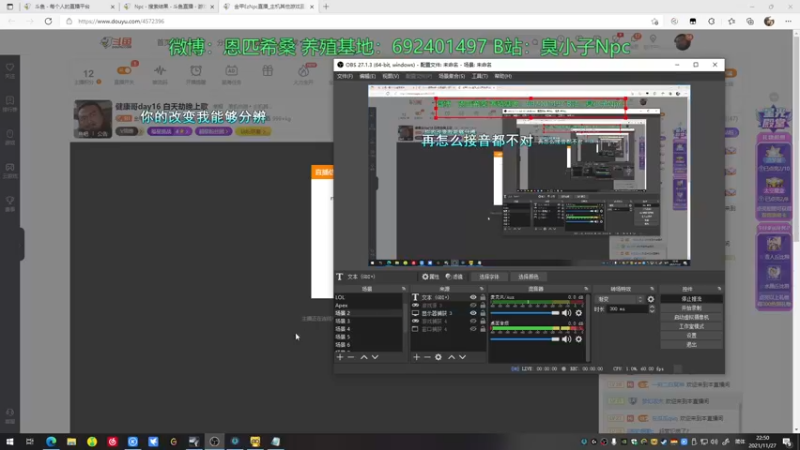
Task: Open the Scene Collection menu in OBS
Action: point(452,76)
